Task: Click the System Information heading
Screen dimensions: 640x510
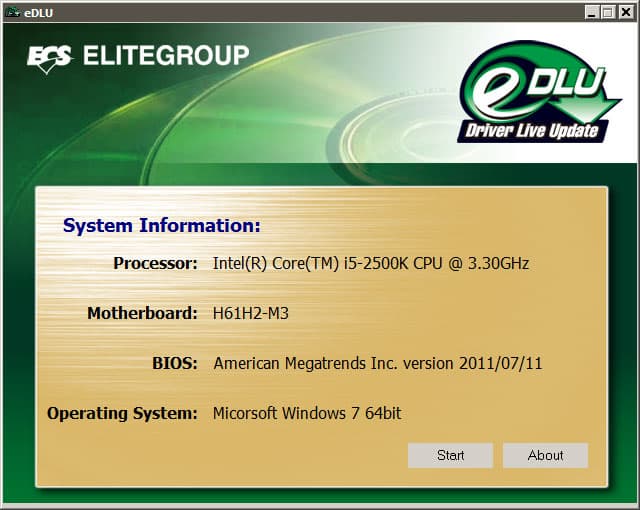Action: click(x=162, y=226)
